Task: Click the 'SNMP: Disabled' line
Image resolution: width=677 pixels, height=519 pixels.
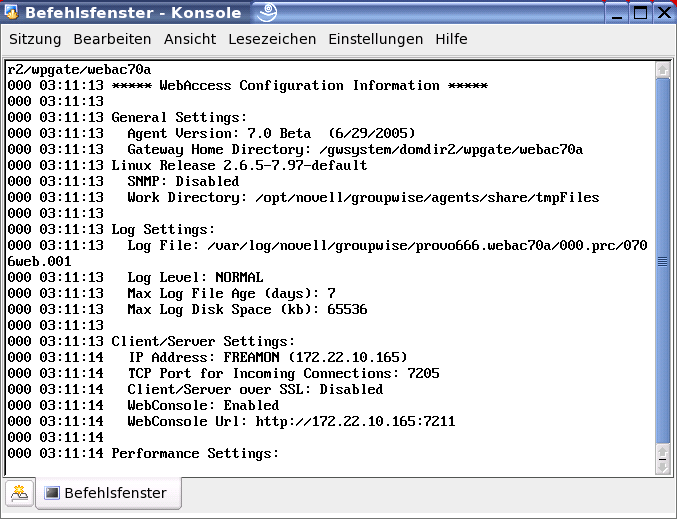Action: 183,181
